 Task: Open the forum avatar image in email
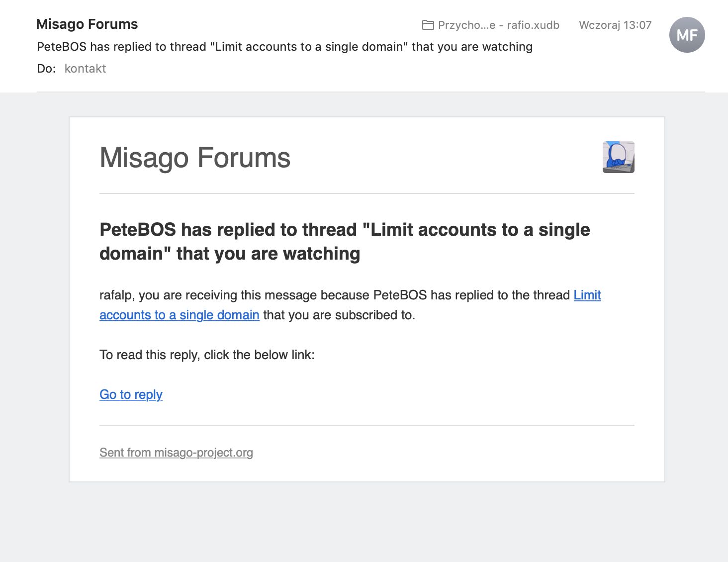click(x=618, y=157)
